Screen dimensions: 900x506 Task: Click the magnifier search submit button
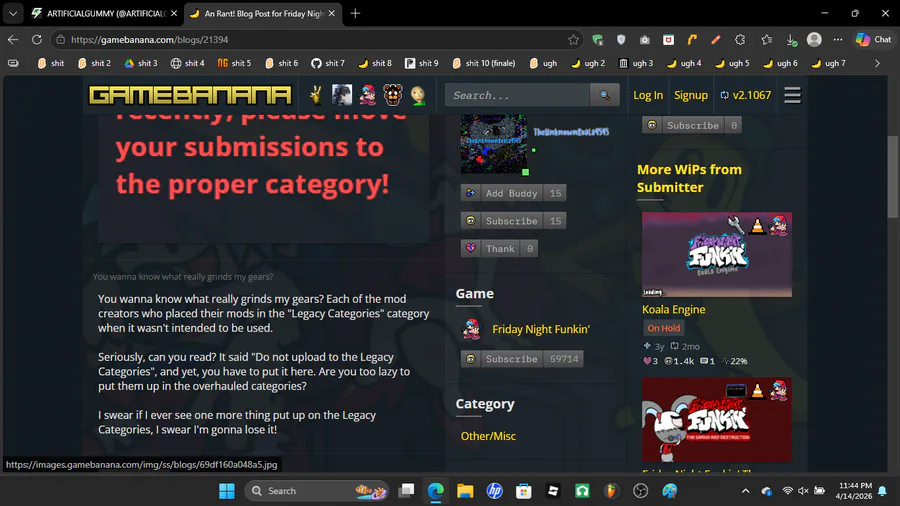point(604,95)
